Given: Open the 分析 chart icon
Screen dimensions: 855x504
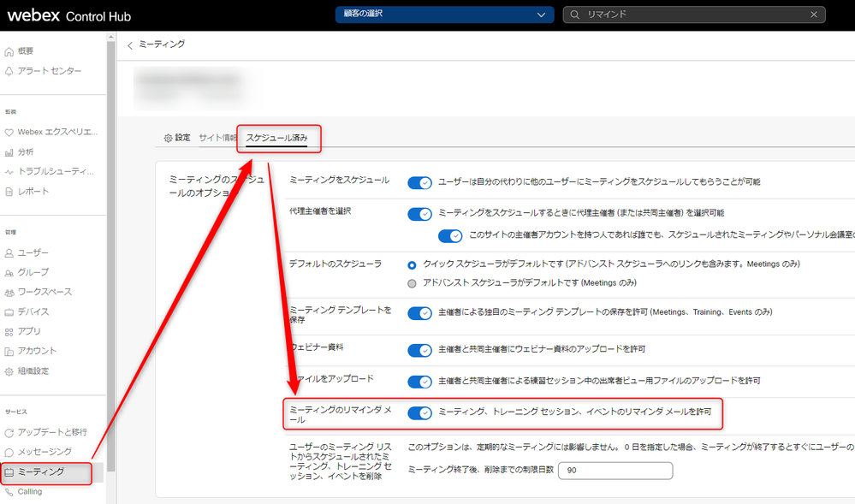Looking at the screenshot, I should coord(9,152).
